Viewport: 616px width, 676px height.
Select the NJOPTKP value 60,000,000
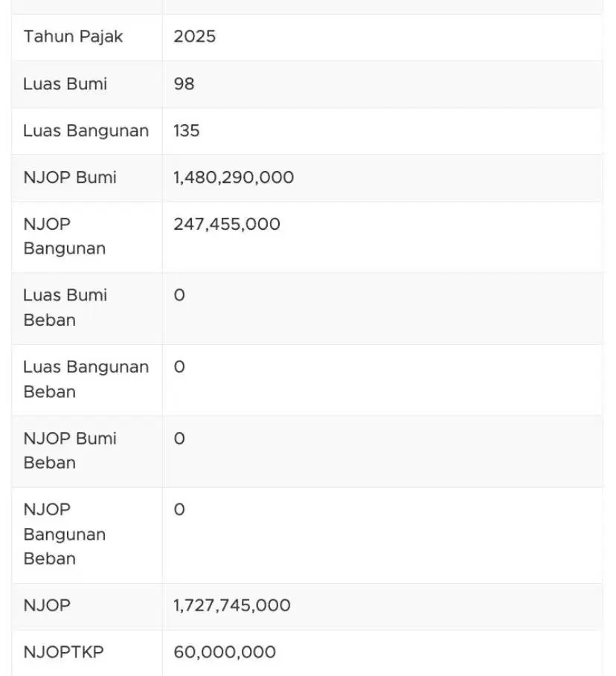(x=225, y=652)
